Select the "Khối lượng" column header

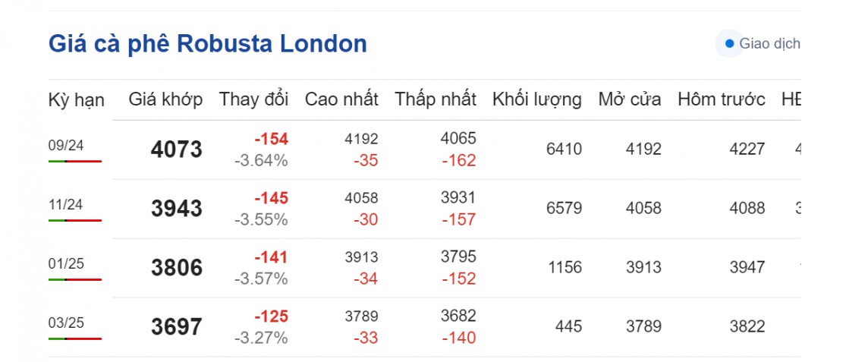536,99
